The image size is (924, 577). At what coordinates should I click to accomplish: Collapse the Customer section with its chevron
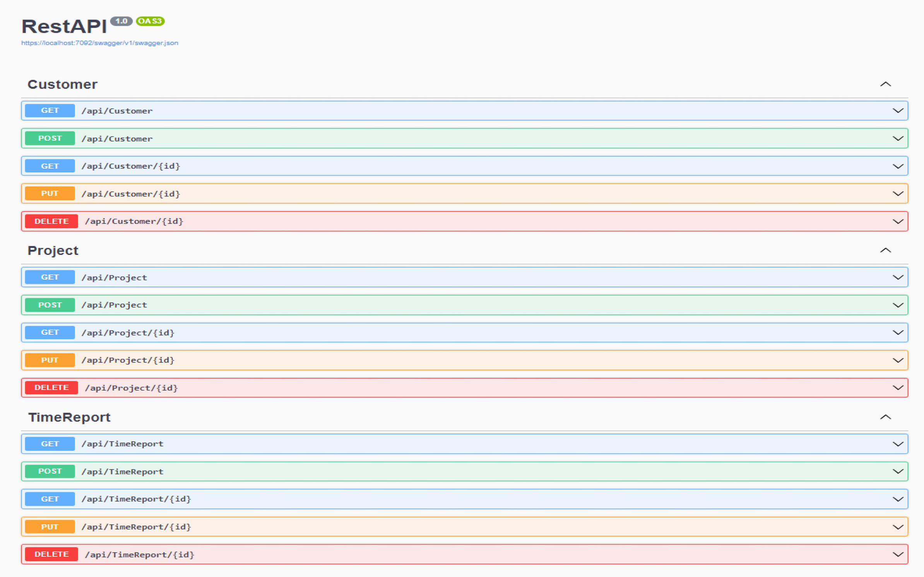pos(885,84)
